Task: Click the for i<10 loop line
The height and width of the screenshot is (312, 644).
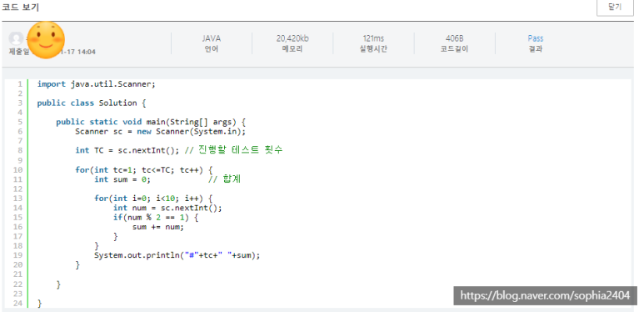Action: click(x=153, y=199)
